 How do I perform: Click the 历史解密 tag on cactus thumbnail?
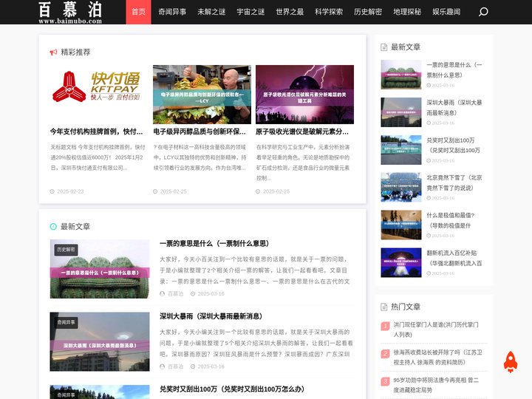click(x=66, y=250)
